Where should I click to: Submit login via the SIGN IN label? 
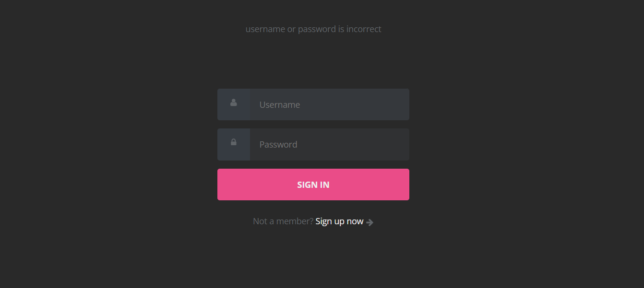pyautogui.click(x=313, y=184)
